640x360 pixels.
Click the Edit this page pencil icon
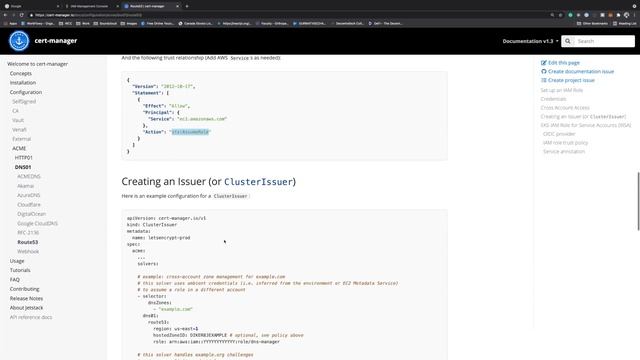pyautogui.click(x=543, y=63)
